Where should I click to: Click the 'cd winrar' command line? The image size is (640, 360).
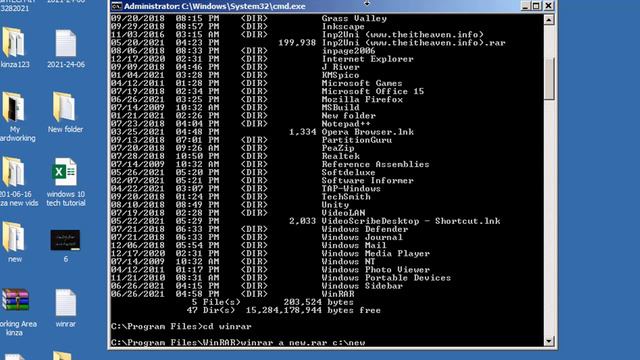tap(181, 327)
